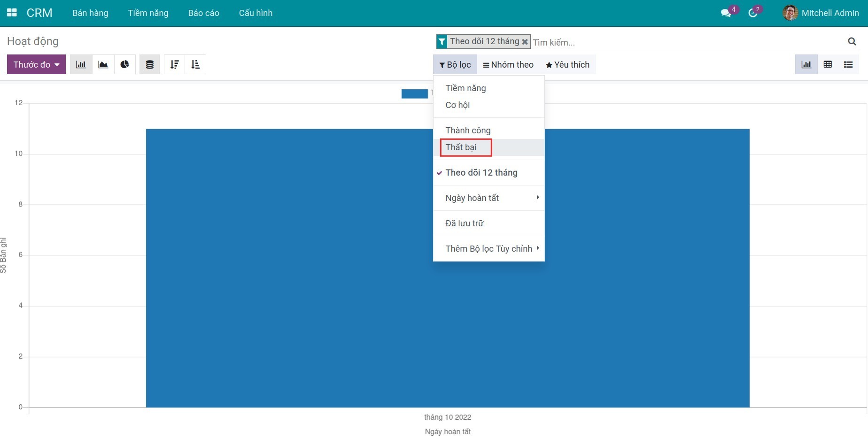Remove the Theo dõi 12 tháng facet

click(525, 42)
